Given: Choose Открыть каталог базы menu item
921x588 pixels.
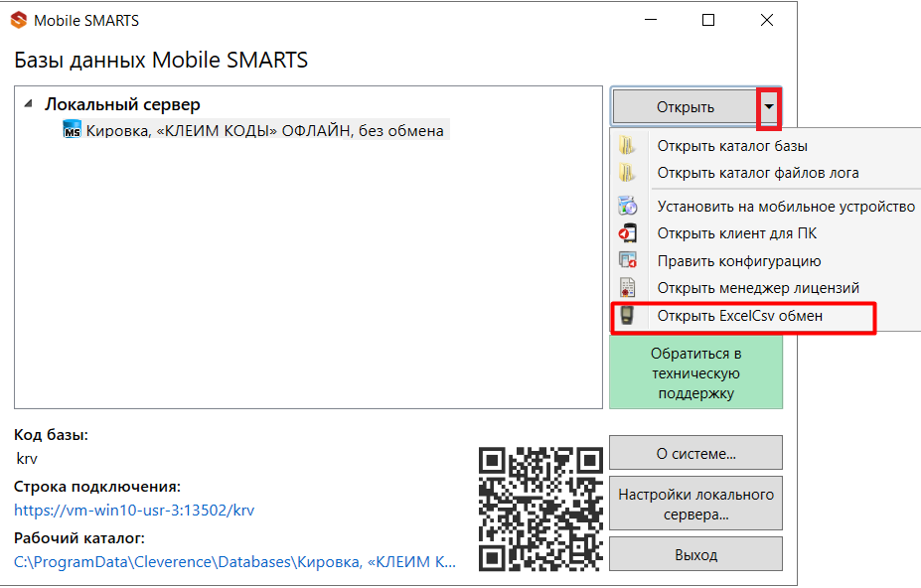Looking at the screenshot, I should (767, 146).
